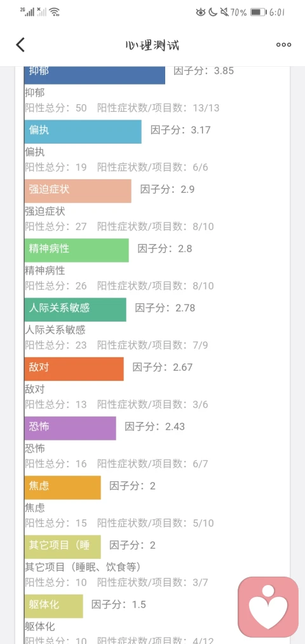Tap the pink heart floating icon
The width and height of the screenshot is (305, 644).
tap(268, 607)
